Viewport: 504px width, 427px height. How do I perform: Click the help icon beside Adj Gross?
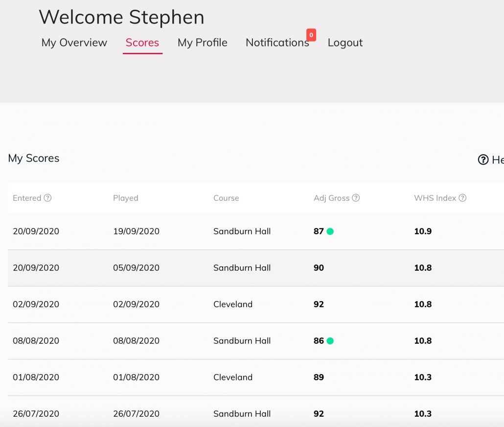pos(356,198)
